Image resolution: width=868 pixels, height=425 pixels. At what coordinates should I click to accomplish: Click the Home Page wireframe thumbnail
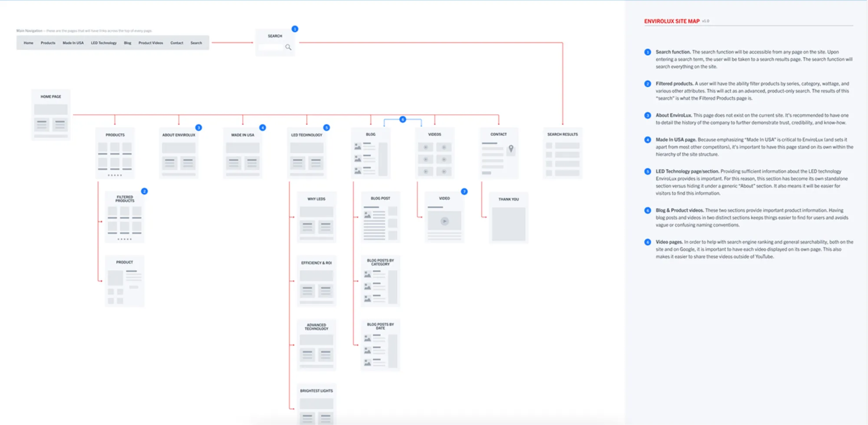[x=51, y=114]
